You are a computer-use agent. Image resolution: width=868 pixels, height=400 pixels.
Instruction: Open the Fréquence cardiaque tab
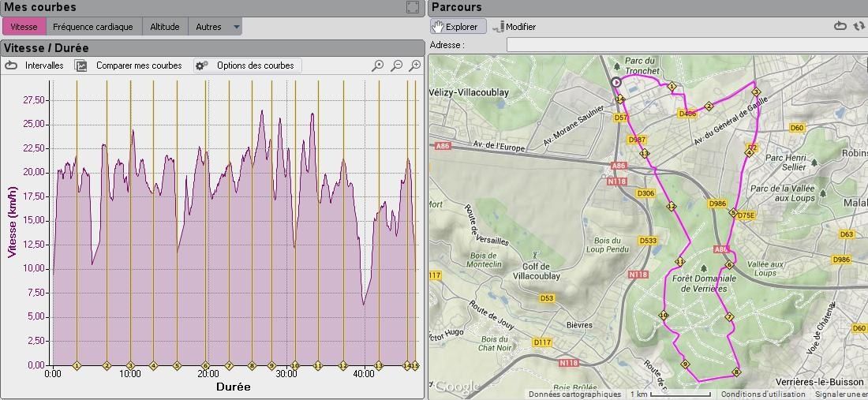point(92,27)
